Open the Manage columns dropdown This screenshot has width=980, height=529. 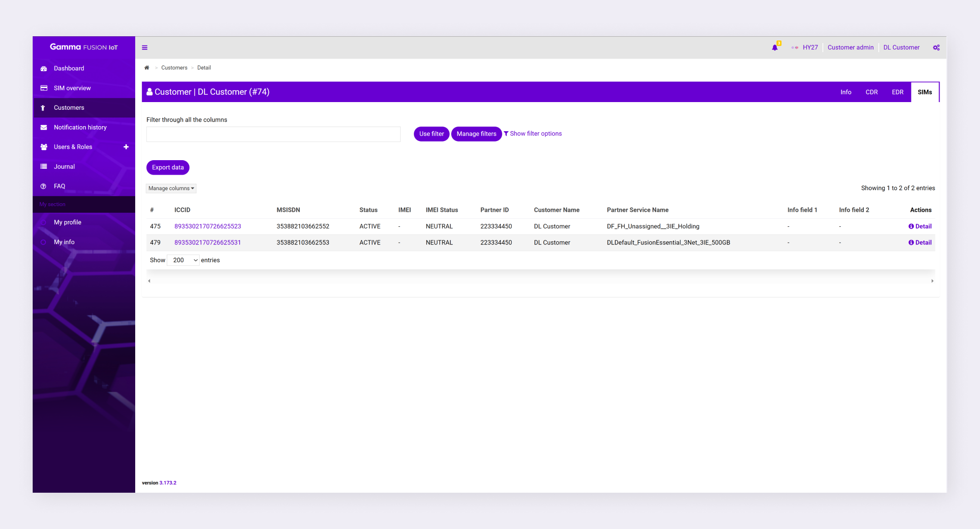(x=171, y=188)
